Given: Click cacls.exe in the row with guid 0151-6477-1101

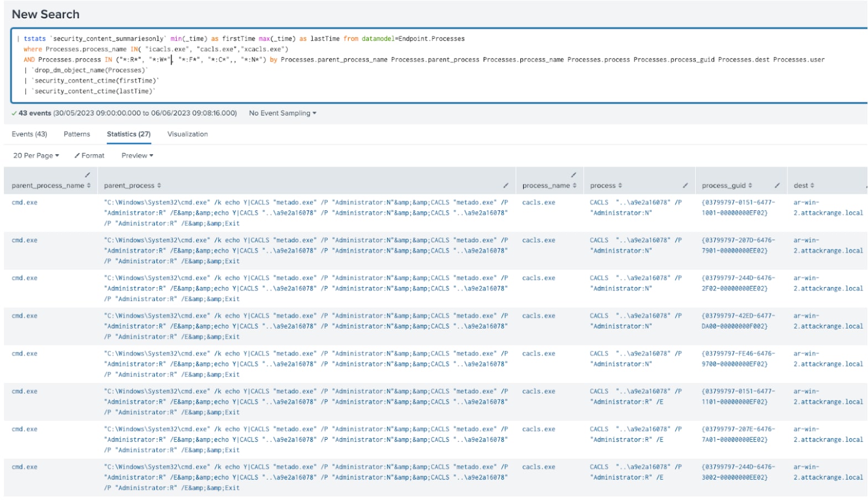Looking at the screenshot, I should pyautogui.click(x=539, y=391).
